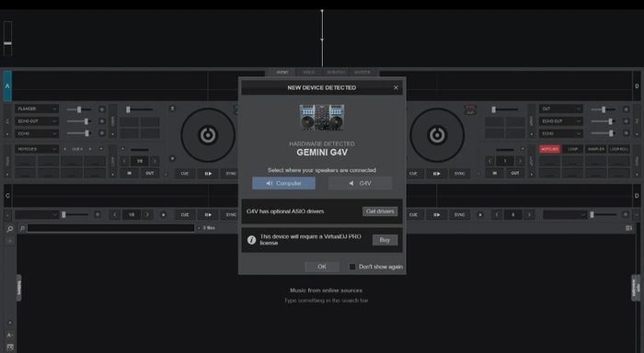Confirm the dialog with OK
This screenshot has height=353, width=644.
pyautogui.click(x=322, y=267)
